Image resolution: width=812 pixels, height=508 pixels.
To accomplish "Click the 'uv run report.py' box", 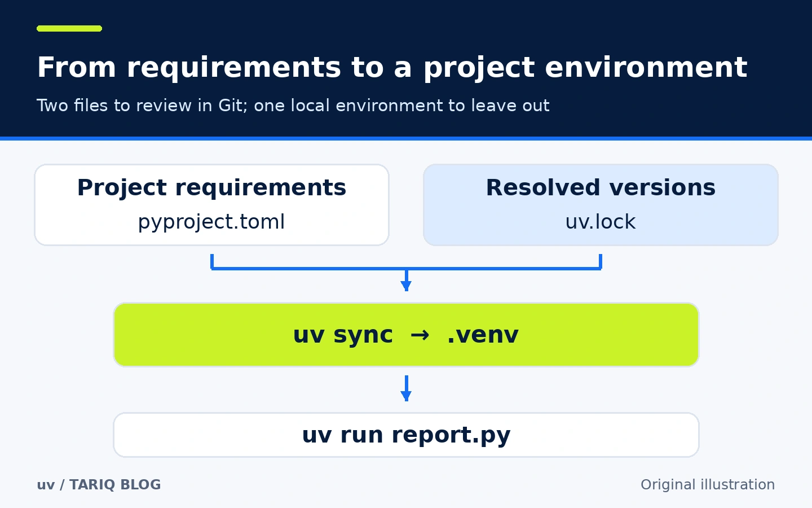I will (406, 435).
